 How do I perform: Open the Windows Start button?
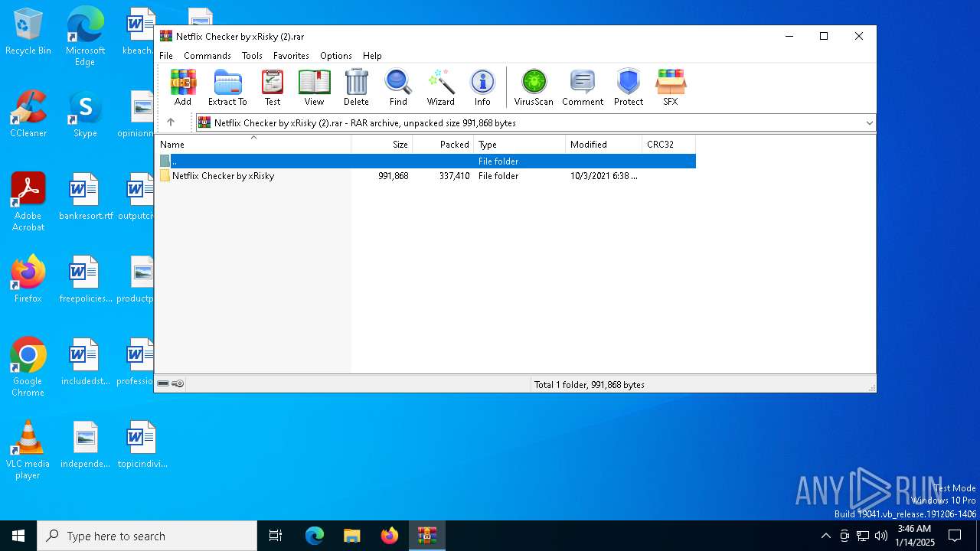tap(18, 536)
